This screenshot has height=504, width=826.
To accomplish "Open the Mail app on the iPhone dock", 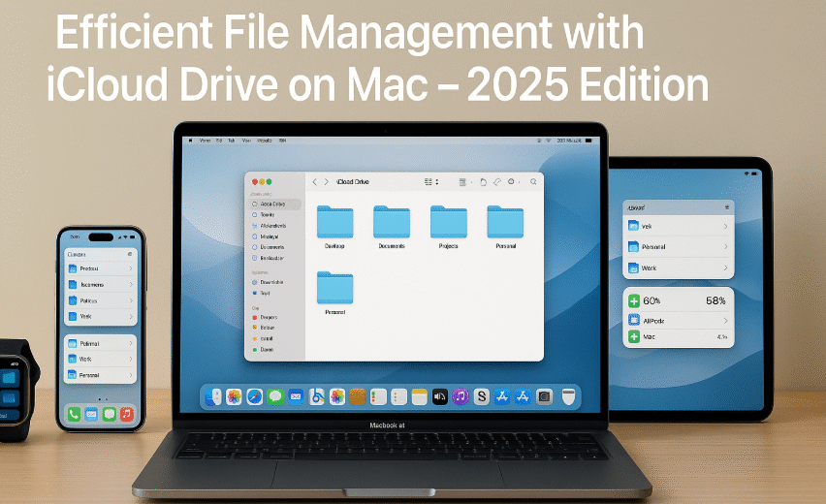I will pos(91,414).
